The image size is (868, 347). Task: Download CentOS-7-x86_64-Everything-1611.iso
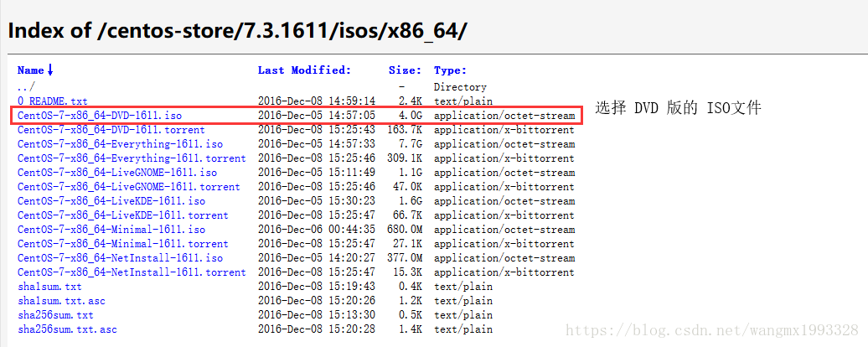click(120, 144)
